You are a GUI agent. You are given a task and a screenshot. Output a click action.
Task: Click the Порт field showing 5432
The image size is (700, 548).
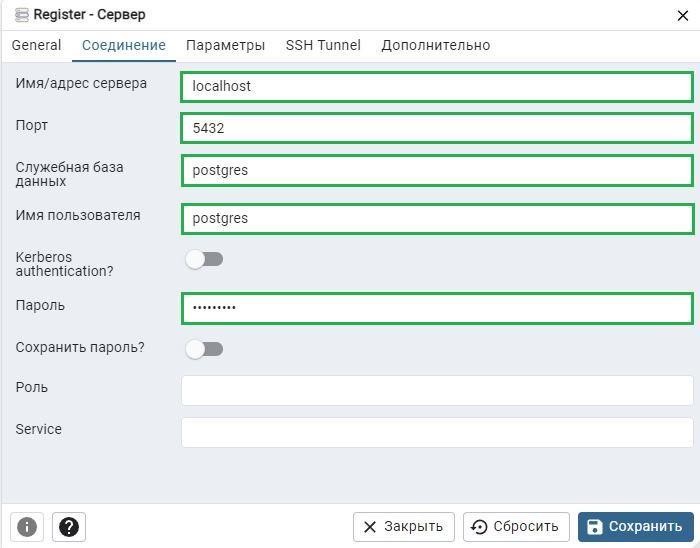pos(437,129)
